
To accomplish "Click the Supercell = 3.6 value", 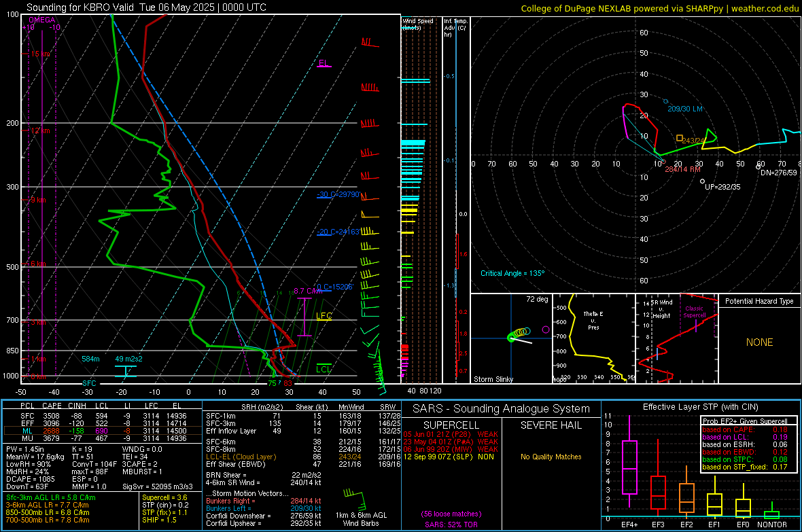I will pyautogui.click(x=164, y=497).
